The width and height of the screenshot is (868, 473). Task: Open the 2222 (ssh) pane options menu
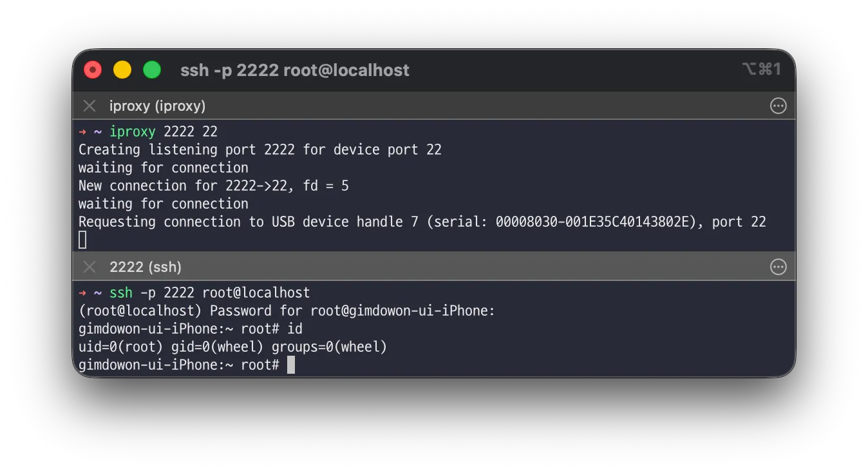(778, 267)
